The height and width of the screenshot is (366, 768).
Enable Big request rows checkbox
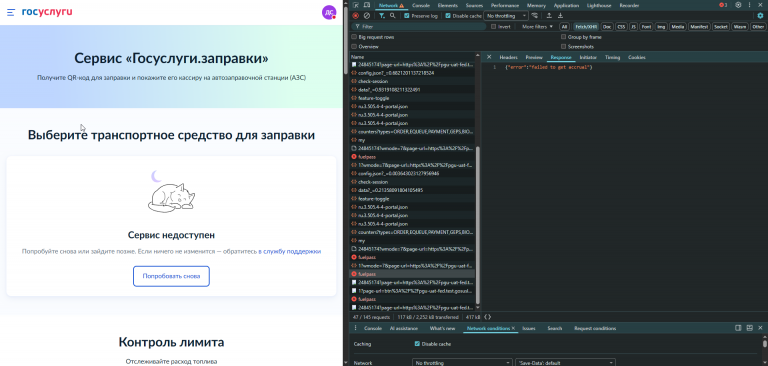click(354, 37)
